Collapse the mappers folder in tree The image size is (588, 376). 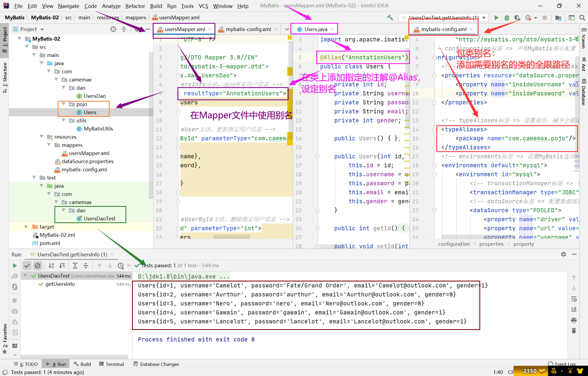click(49, 145)
